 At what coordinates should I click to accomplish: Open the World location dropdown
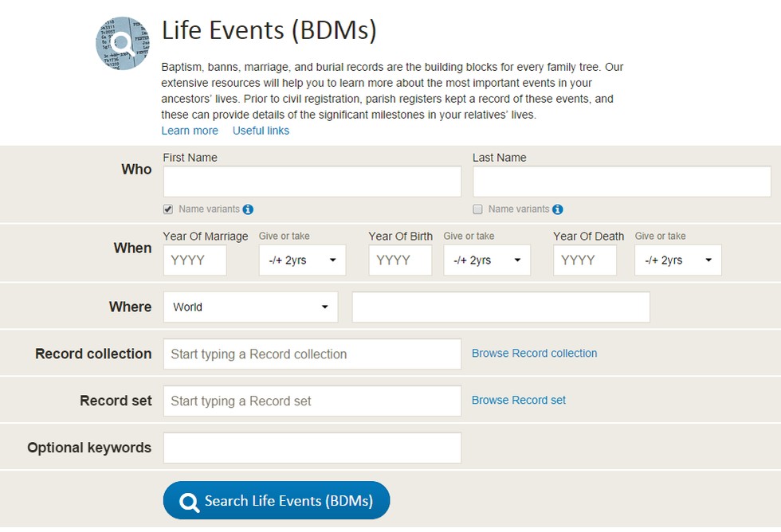[250, 307]
